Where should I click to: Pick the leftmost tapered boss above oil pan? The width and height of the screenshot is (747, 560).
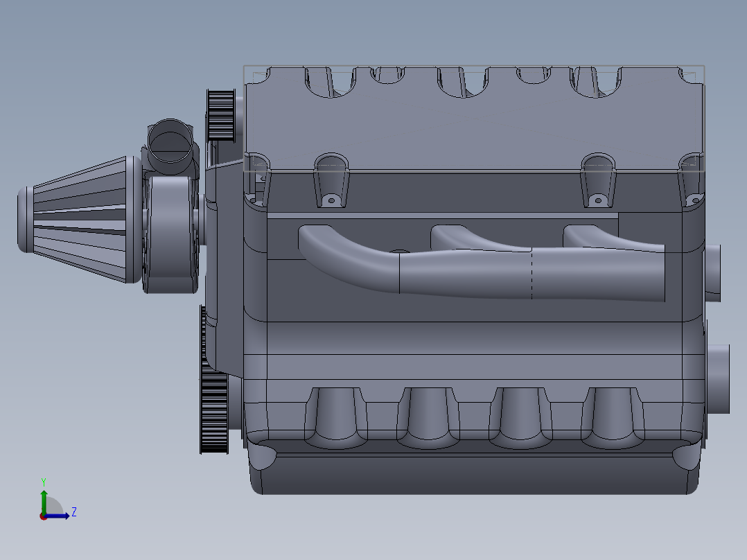(336, 418)
